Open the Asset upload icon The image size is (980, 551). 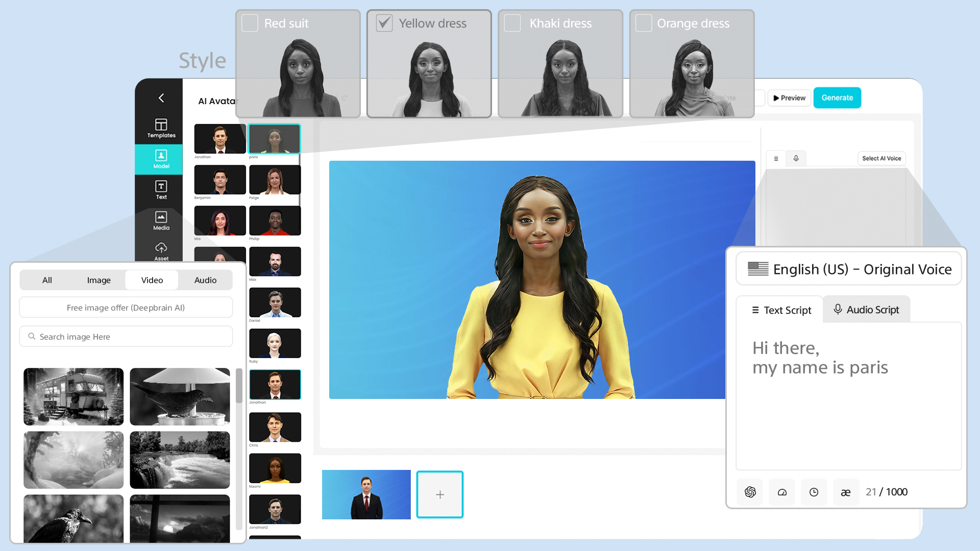click(x=161, y=251)
